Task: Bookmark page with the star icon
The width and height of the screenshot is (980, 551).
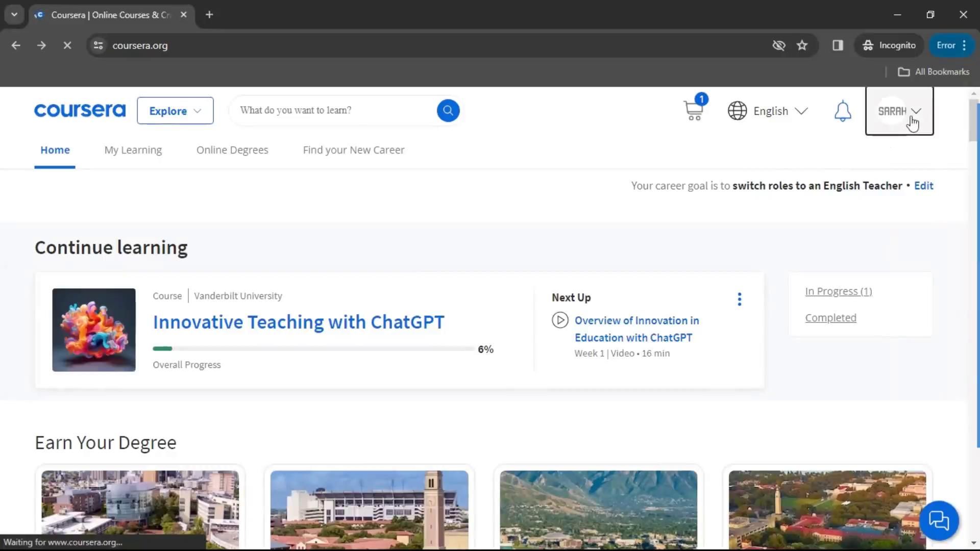Action: (x=802, y=45)
